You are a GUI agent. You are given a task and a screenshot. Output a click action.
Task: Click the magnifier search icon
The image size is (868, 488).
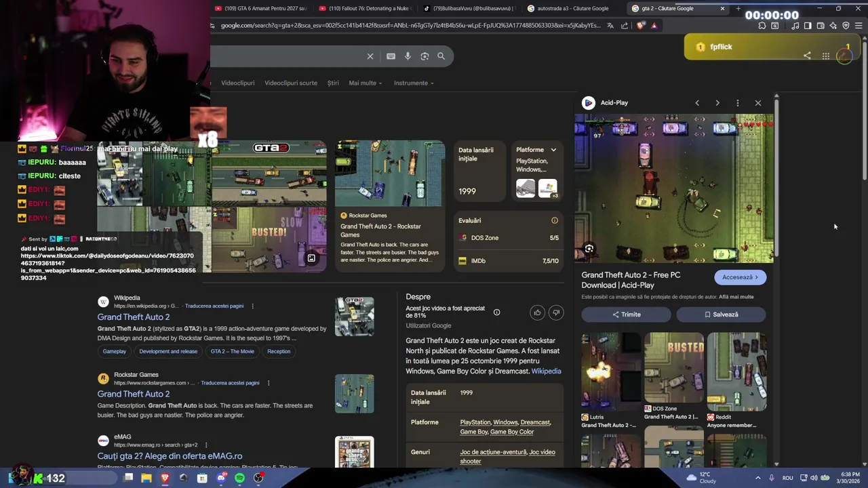(441, 56)
